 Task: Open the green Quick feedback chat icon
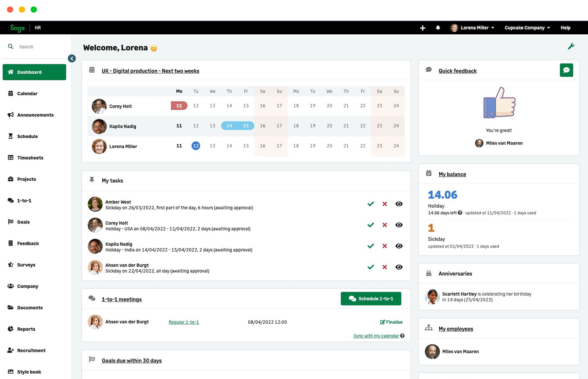[566, 70]
